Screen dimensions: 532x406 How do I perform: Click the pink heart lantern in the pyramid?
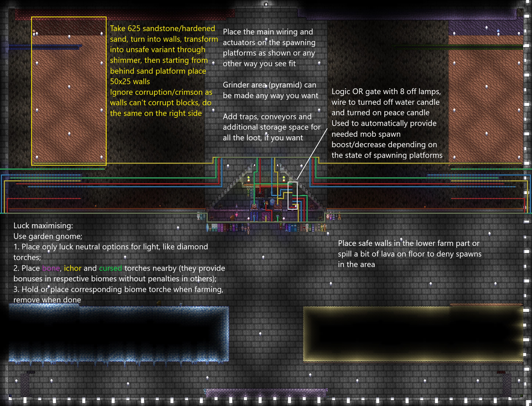point(237,215)
